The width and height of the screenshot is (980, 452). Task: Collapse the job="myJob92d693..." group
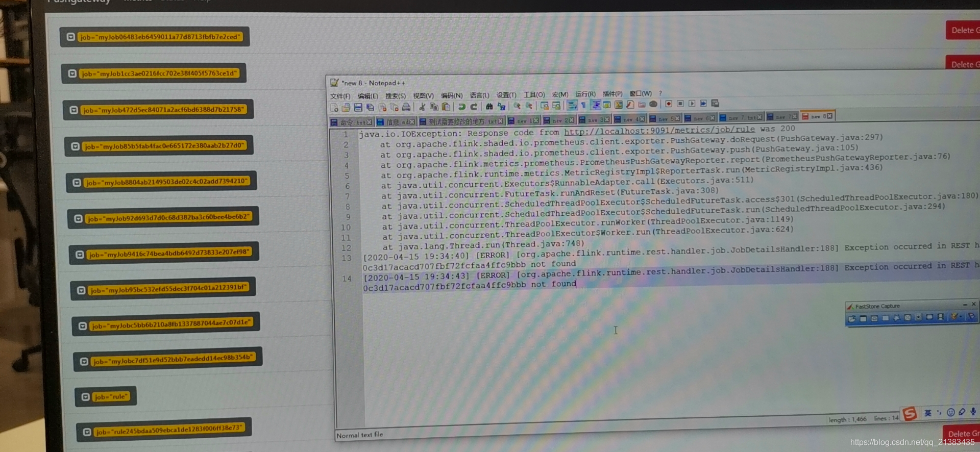(78, 218)
